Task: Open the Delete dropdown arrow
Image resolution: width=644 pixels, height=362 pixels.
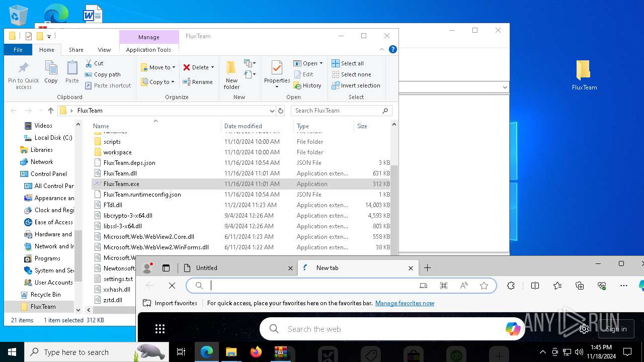Action: click(x=212, y=67)
